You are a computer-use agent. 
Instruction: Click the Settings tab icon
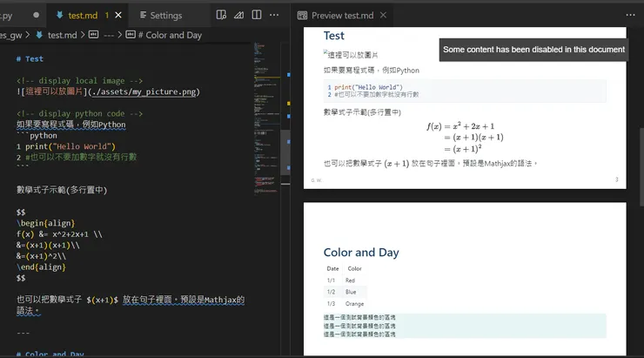click(x=143, y=15)
